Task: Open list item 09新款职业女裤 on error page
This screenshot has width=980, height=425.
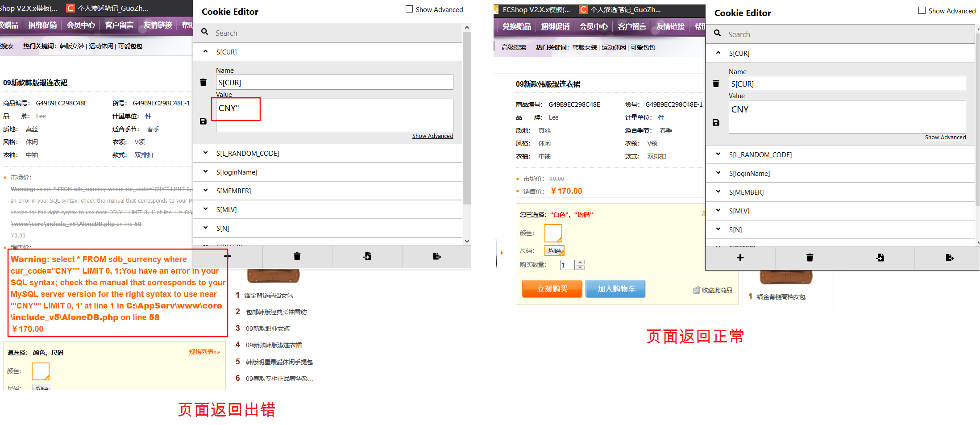Action: click(x=268, y=329)
